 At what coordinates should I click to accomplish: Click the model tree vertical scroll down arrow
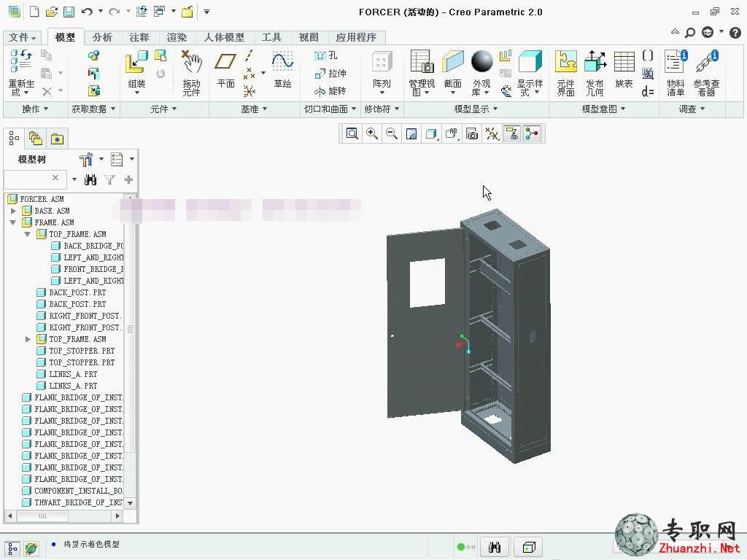pos(130,503)
